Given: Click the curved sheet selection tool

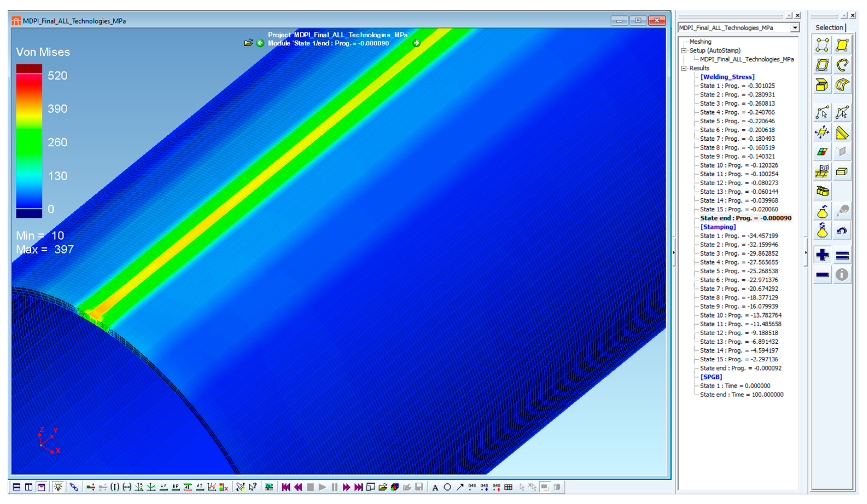Looking at the screenshot, I should tap(842, 85).
